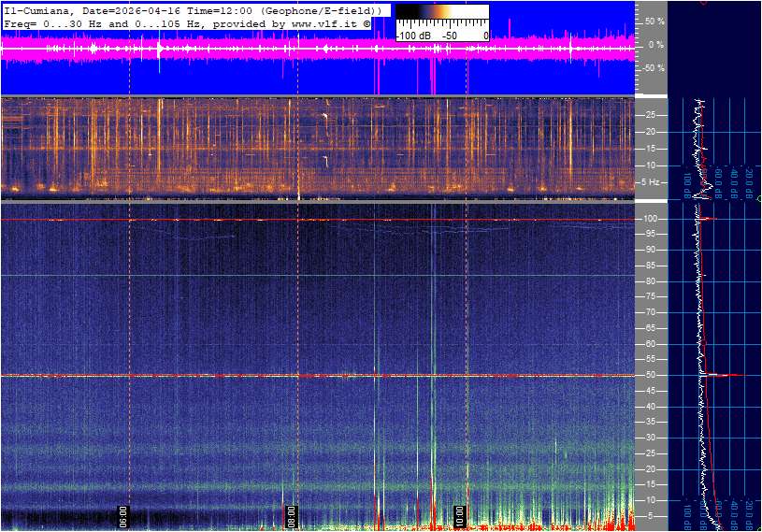Click the pink amplitude waveform trace

click(x=317, y=49)
